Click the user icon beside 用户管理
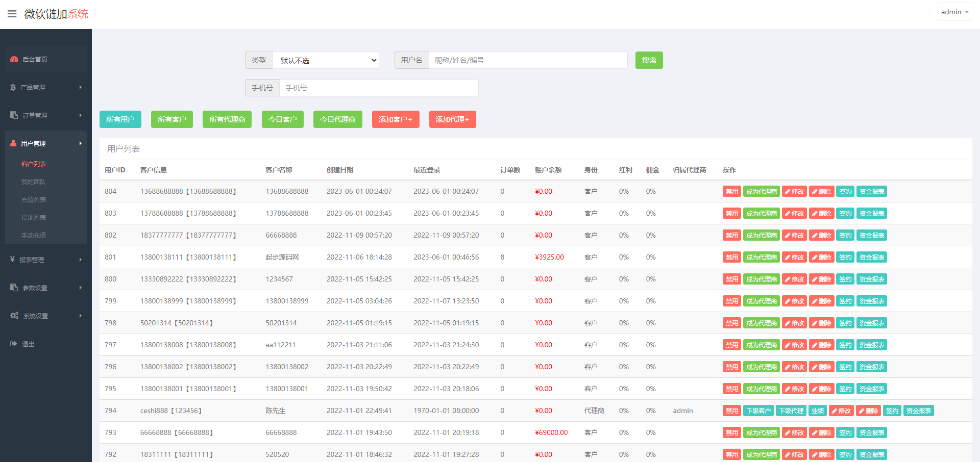 tap(14, 143)
